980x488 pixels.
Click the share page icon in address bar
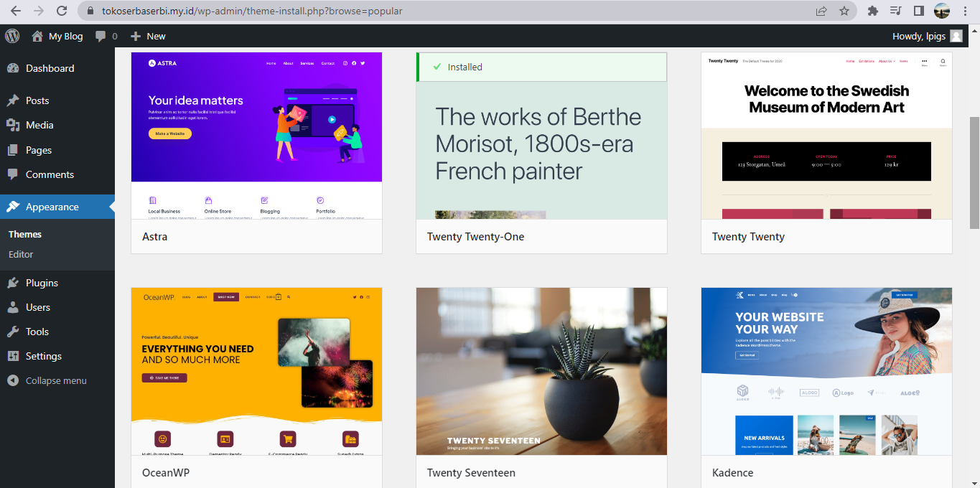[x=821, y=11]
